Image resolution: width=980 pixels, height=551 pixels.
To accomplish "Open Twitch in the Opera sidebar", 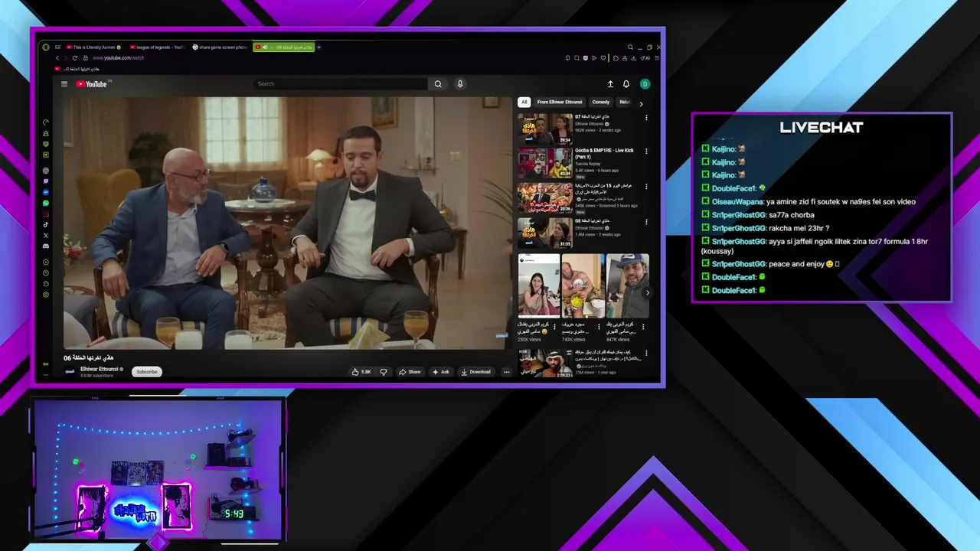I will 46,181.
